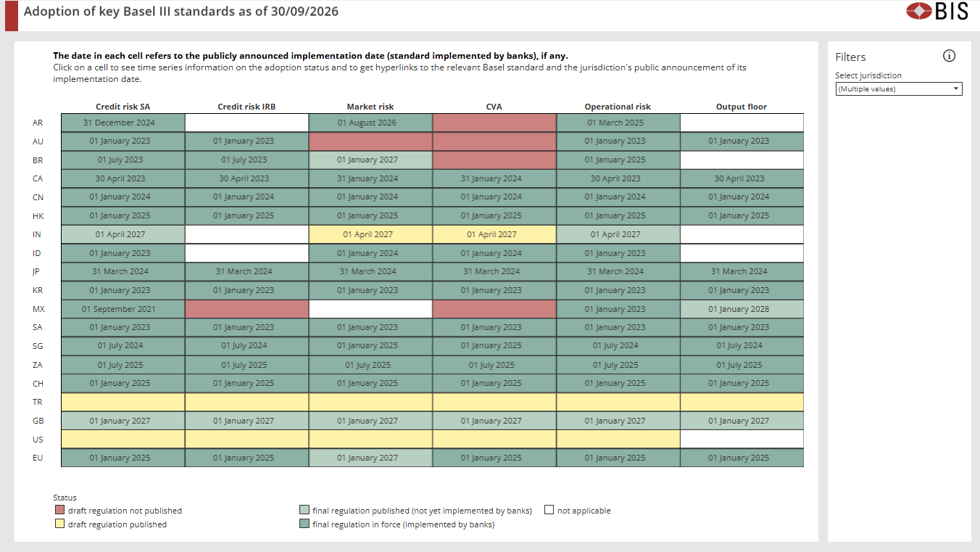Click EU Market risk cell 01 January 2027

370,458
